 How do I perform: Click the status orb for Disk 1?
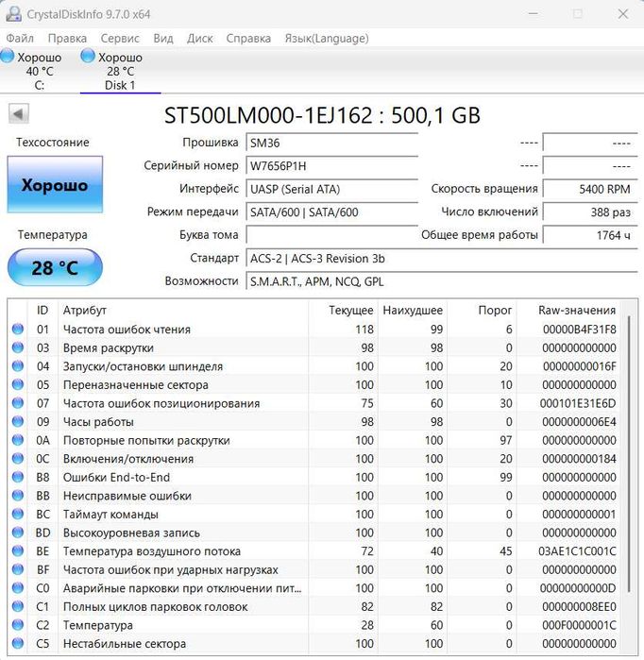click(x=88, y=57)
